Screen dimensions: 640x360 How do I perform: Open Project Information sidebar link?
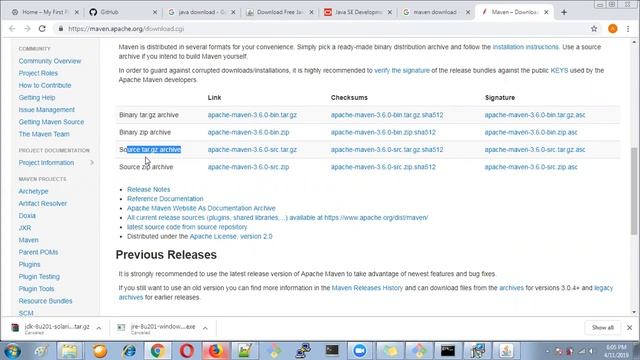click(46, 162)
